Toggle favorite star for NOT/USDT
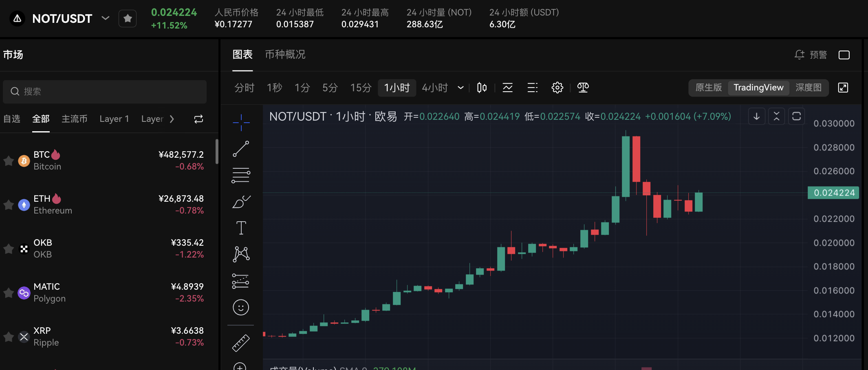Viewport: 868px width, 370px height. point(128,18)
